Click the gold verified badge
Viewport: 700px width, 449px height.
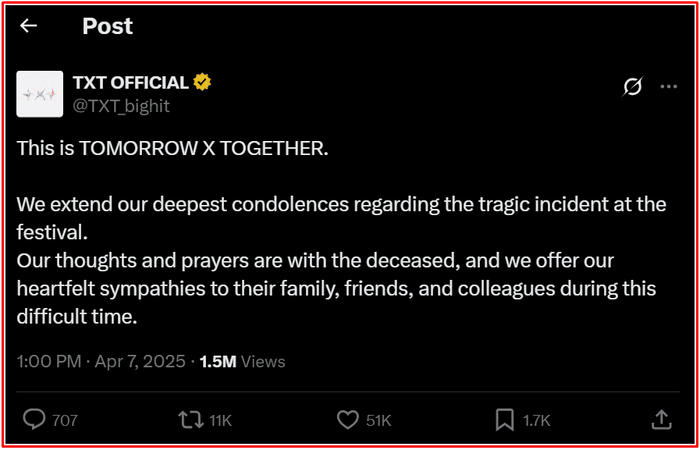201,82
